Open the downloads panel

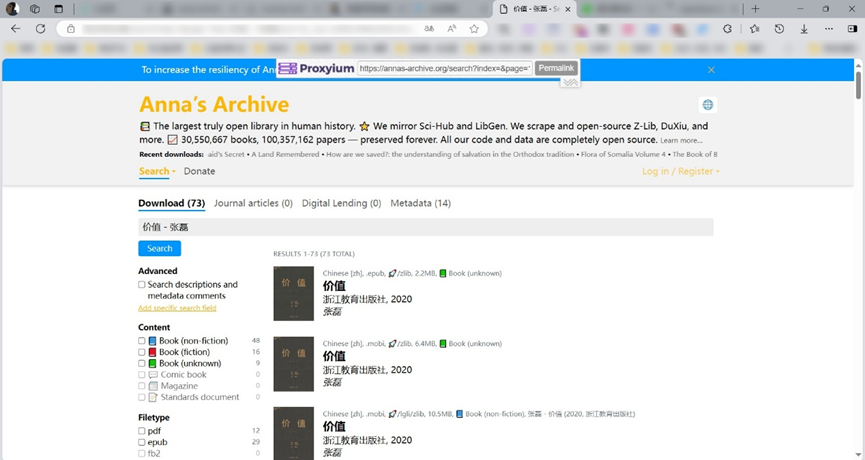point(804,29)
